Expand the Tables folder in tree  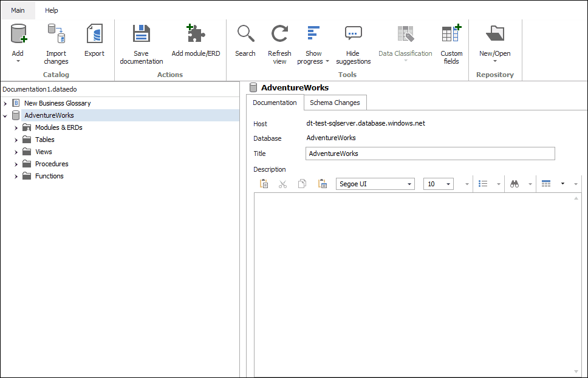pos(16,140)
